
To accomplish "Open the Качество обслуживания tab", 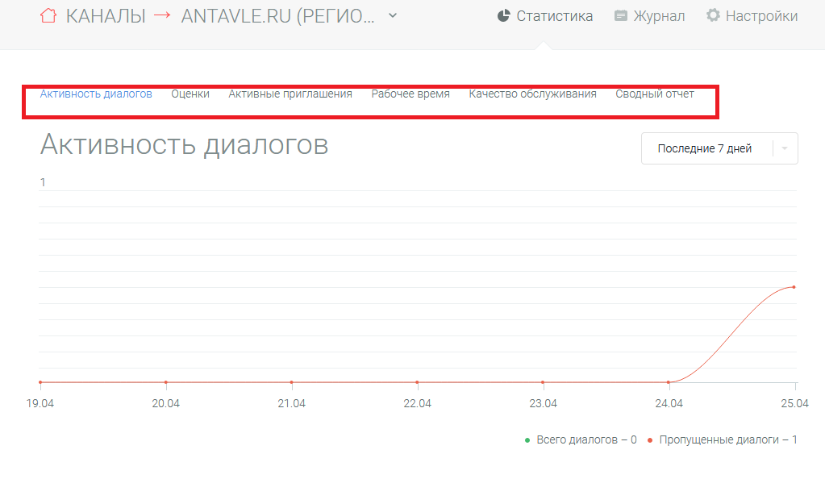I will tap(532, 94).
